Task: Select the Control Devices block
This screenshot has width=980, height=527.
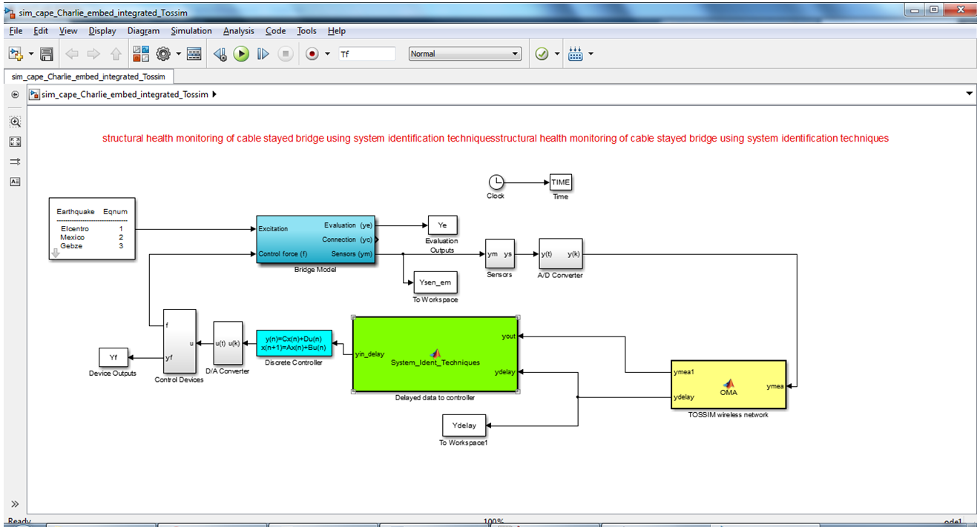Action: tap(180, 342)
